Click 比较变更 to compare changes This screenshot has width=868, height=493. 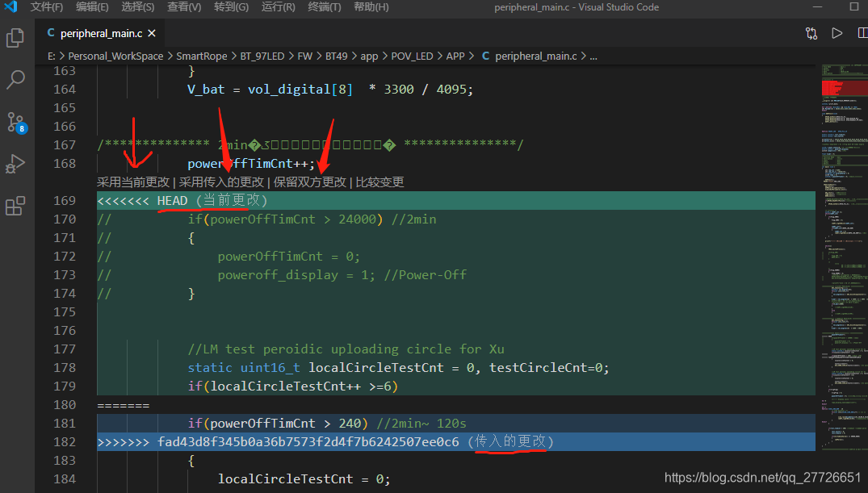tap(379, 182)
